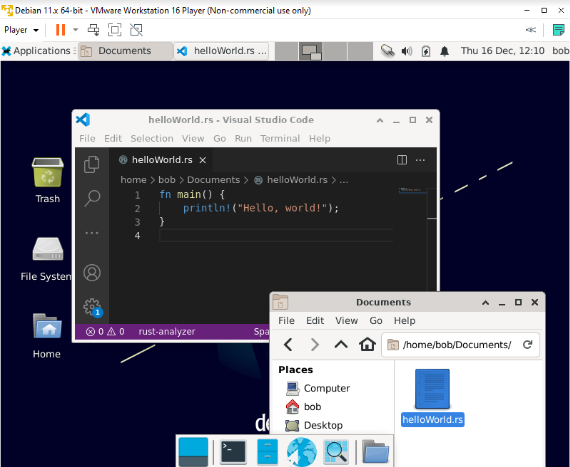The height and width of the screenshot is (467, 570).
Task: Reload the /home/bob/Documents/ location
Action: (x=527, y=344)
